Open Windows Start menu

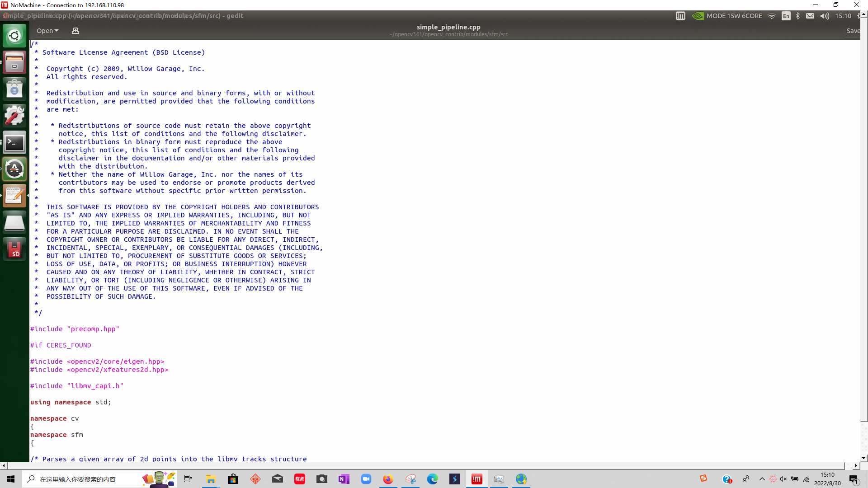(x=11, y=479)
